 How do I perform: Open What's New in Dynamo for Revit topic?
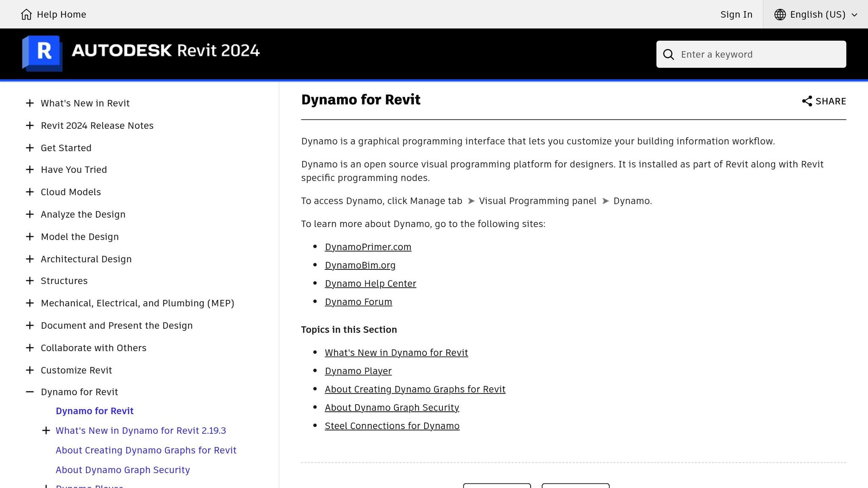click(396, 352)
